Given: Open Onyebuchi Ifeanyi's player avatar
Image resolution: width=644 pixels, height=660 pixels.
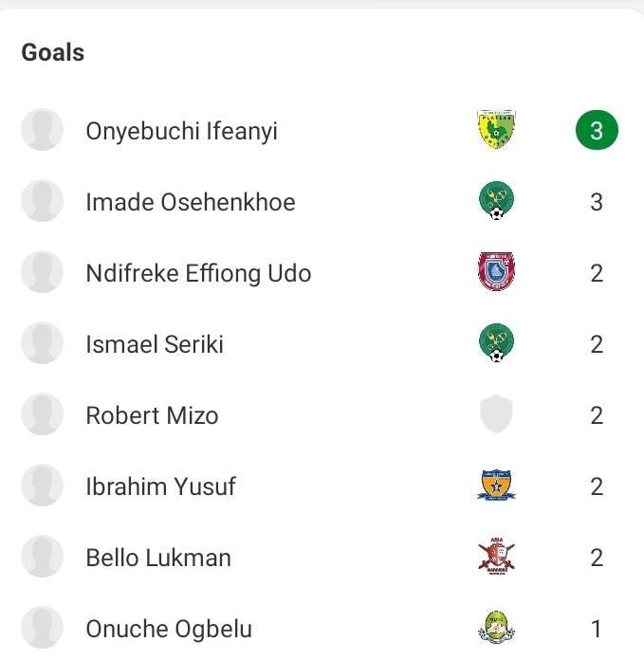Looking at the screenshot, I should pos(43,131).
